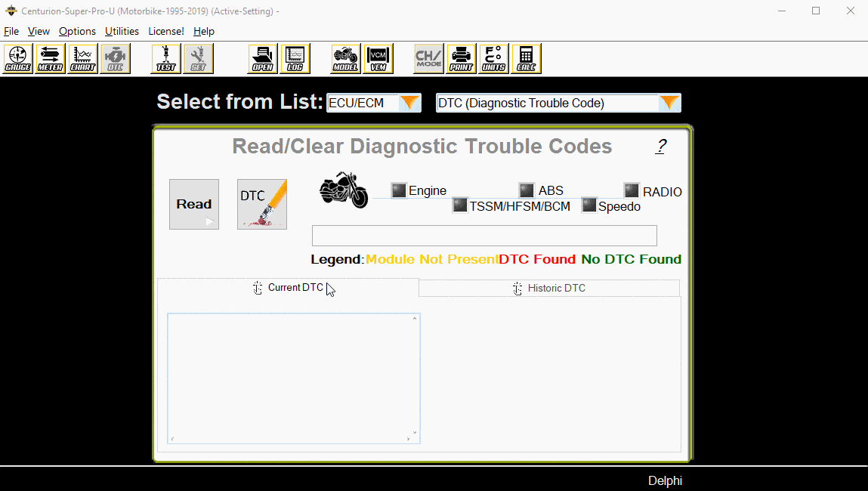Screen dimensions: 868x491
Task: Click the question mark help icon
Action: 661,146
